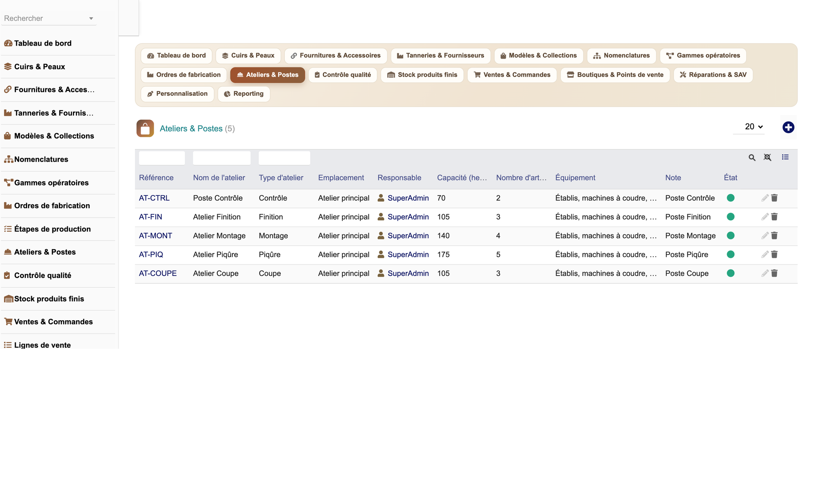Open SuperAdmin link in the AT-FIN row
Viewport: 815px width, 504px height.
point(408,217)
